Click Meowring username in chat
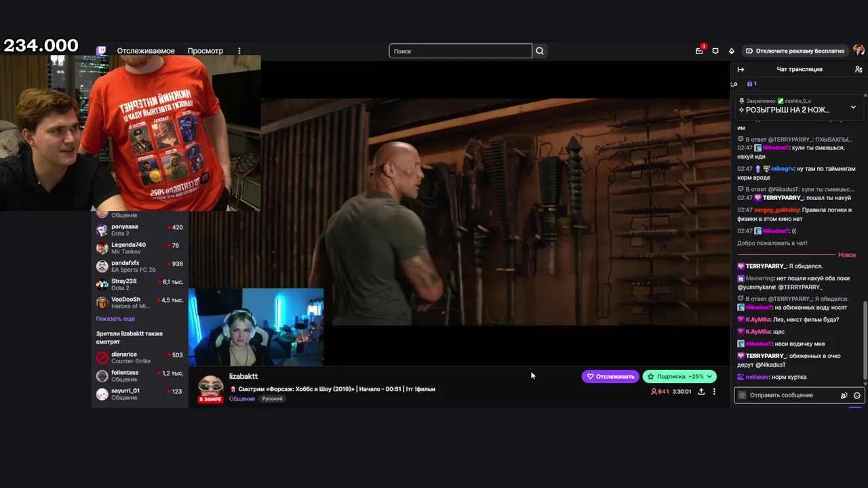The image size is (868, 488). pos(759,278)
